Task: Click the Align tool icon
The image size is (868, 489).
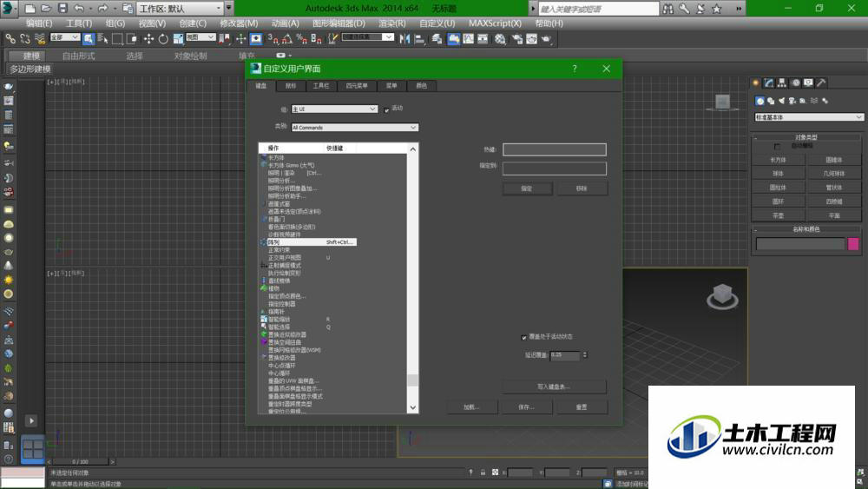Action: 419,39
